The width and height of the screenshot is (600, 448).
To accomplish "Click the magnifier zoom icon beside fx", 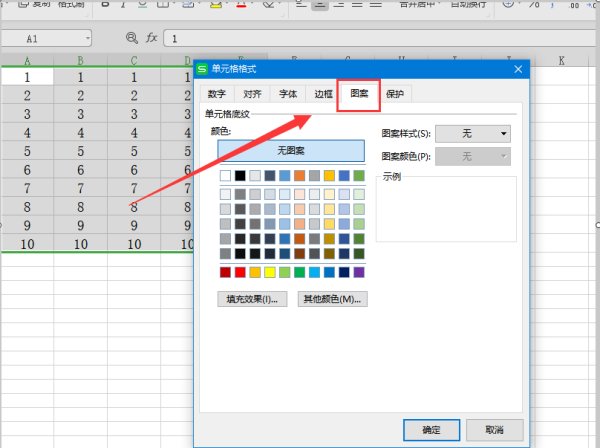I will (x=132, y=38).
